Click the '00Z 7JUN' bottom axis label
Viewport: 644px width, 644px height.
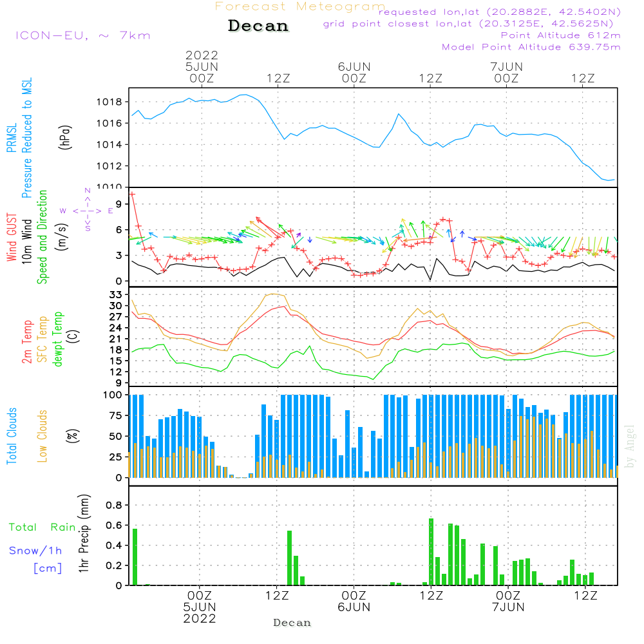point(508,601)
